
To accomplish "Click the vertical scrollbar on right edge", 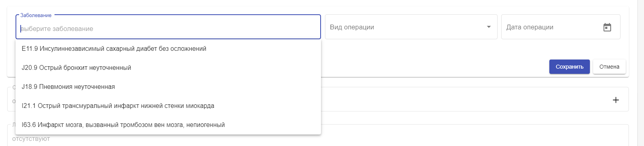I will pyautogui.click(x=641, y=73).
